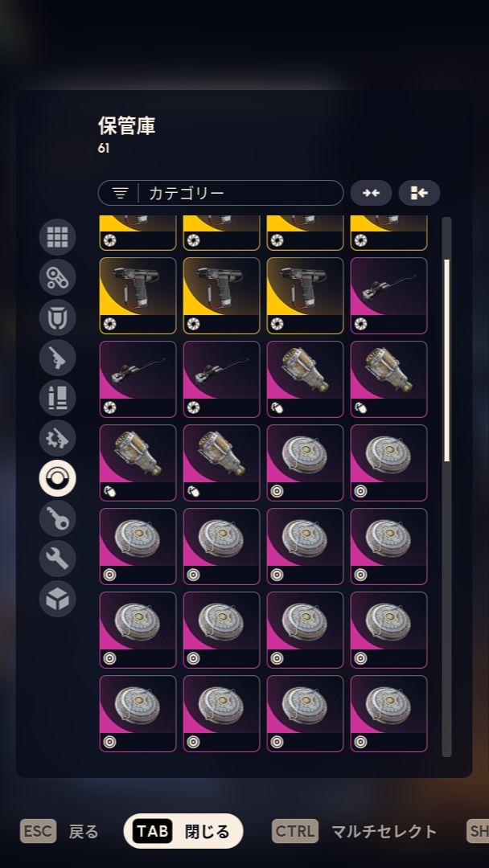The width and height of the screenshot is (489, 868).
Task: Open the weapons pistol category filter
Action: (58, 358)
